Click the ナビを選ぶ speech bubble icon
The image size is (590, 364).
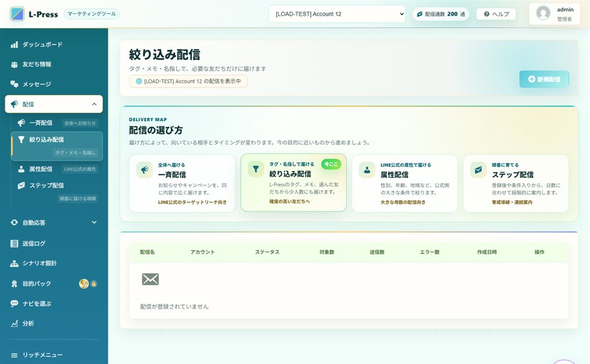(14, 303)
